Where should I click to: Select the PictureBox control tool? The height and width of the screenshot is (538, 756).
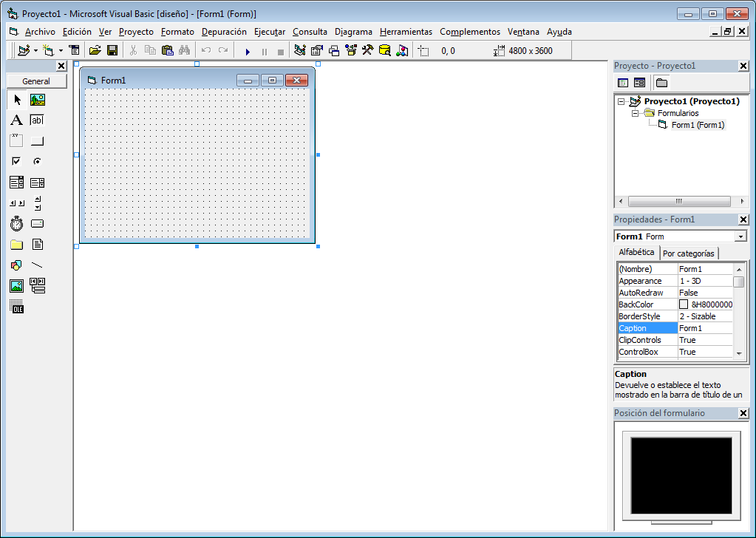[38, 100]
